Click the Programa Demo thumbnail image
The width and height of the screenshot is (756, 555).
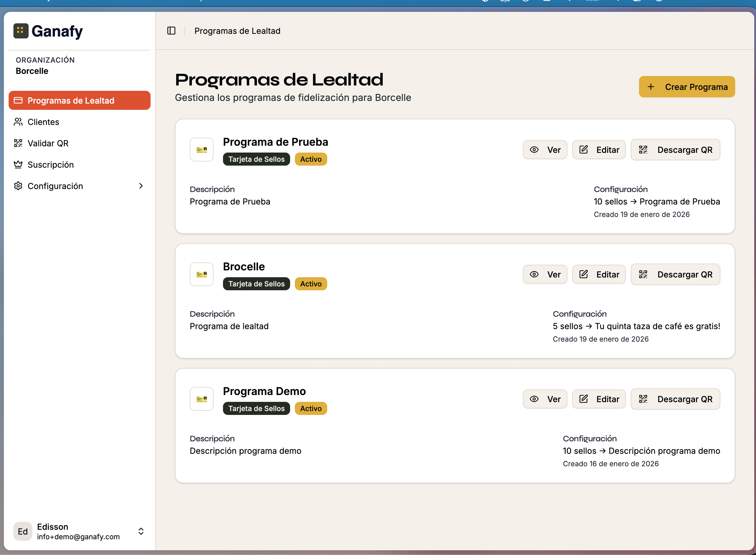[201, 399]
